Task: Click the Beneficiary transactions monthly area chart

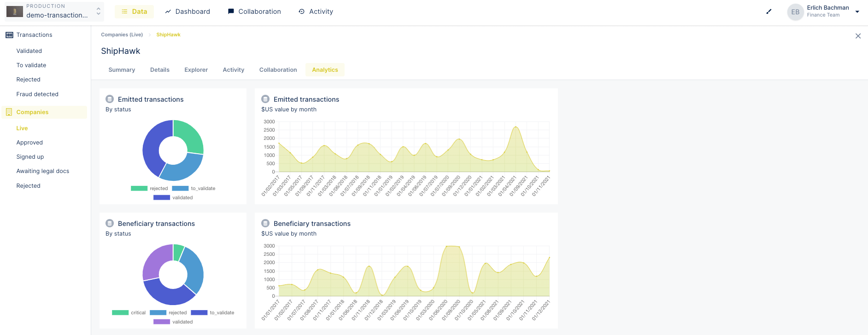Action: [414, 271]
